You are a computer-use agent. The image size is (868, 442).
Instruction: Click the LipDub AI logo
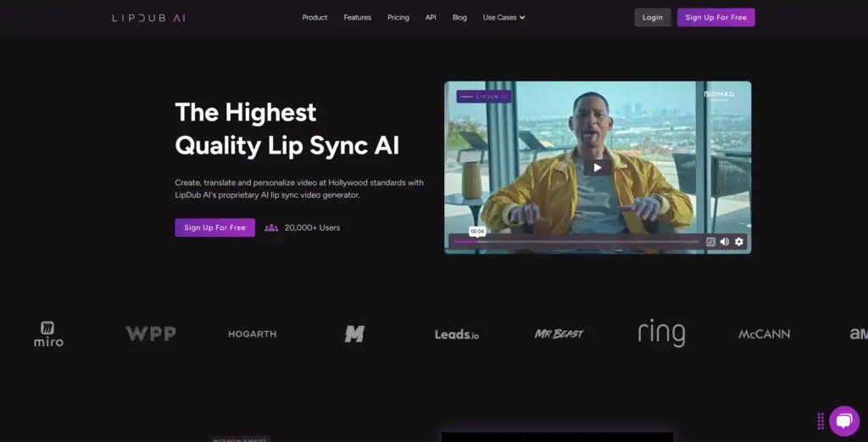pyautogui.click(x=149, y=18)
